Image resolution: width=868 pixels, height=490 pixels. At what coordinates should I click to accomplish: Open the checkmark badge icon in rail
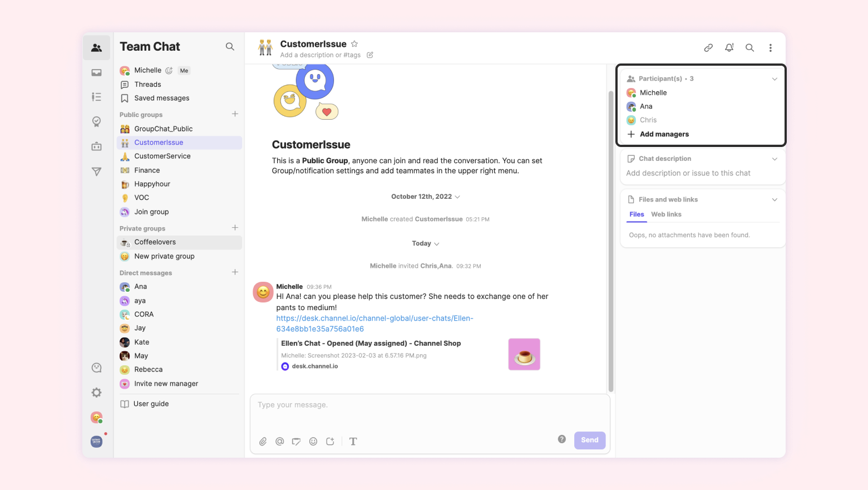[x=97, y=121]
